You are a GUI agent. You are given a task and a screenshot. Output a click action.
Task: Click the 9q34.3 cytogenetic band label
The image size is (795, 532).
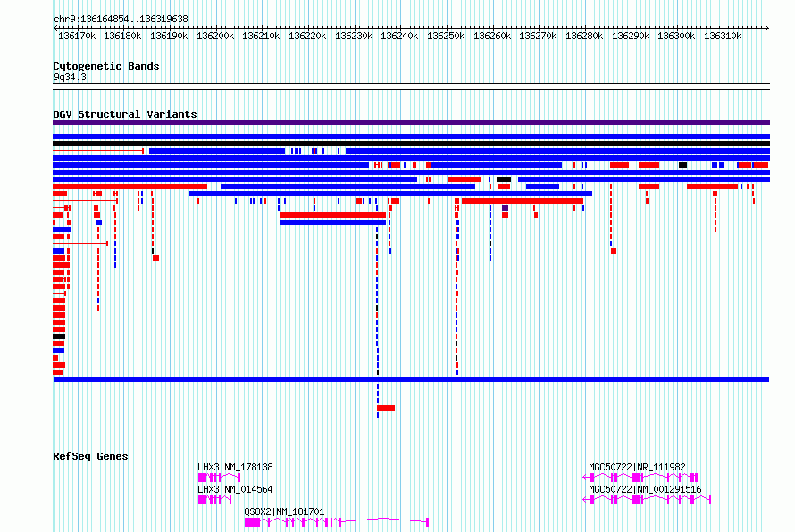[x=70, y=77]
